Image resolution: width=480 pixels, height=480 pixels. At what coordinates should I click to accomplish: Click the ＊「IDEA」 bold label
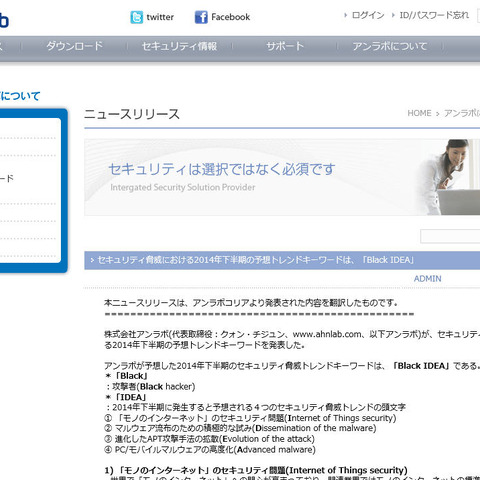[126, 397]
